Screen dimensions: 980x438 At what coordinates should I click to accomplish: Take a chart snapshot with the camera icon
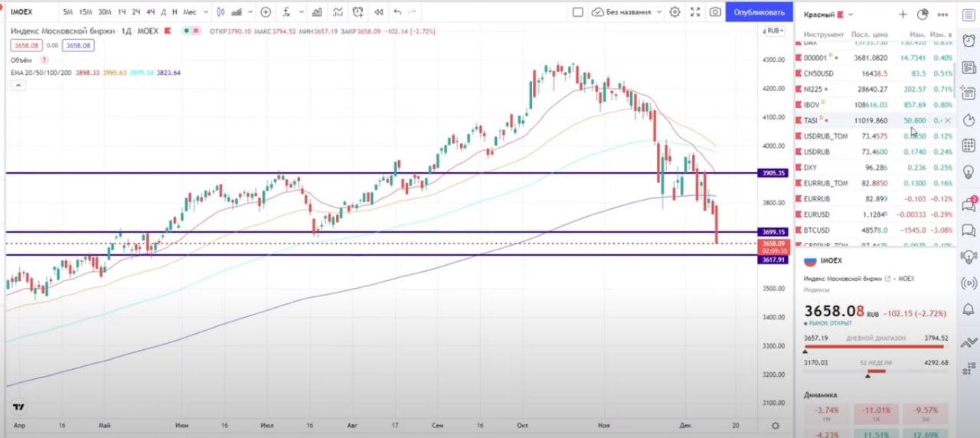point(715,12)
